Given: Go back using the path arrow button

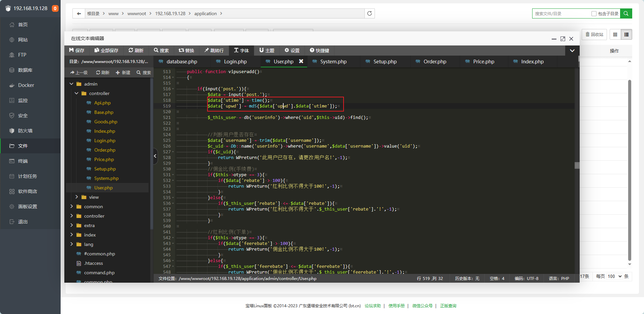Looking at the screenshot, I should [79, 13].
